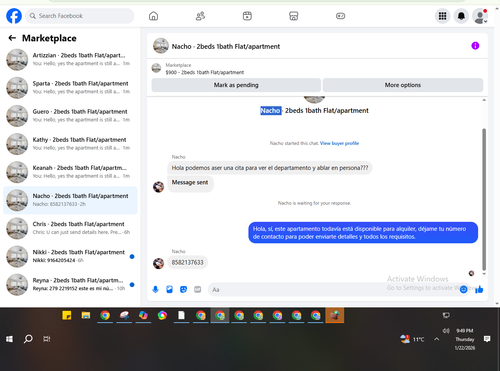Open the Home feed icon

click(x=153, y=16)
